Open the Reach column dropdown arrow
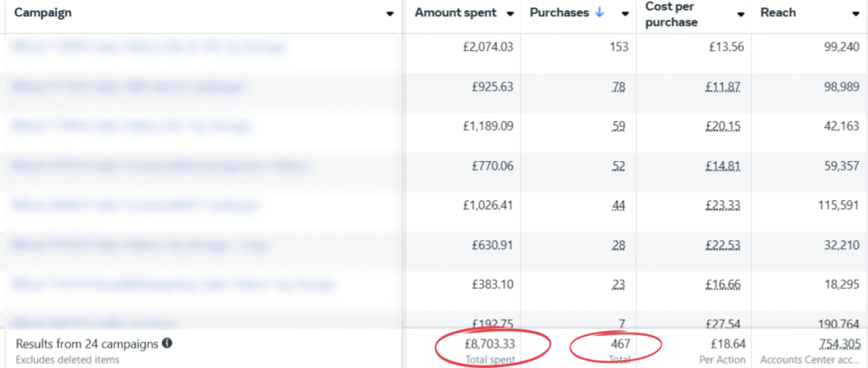The image size is (868, 368). [x=855, y=14]
